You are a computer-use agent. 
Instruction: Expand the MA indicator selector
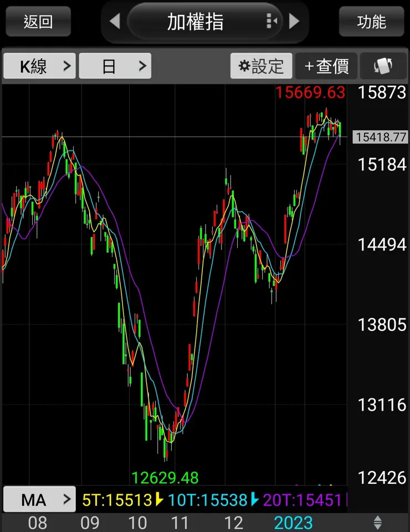(40, 499)
